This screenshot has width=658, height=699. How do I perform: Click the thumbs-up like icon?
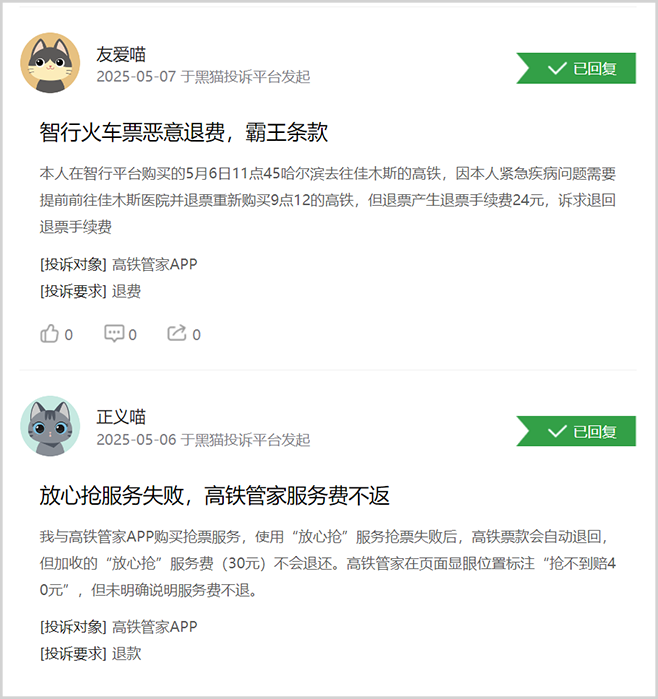49,333
